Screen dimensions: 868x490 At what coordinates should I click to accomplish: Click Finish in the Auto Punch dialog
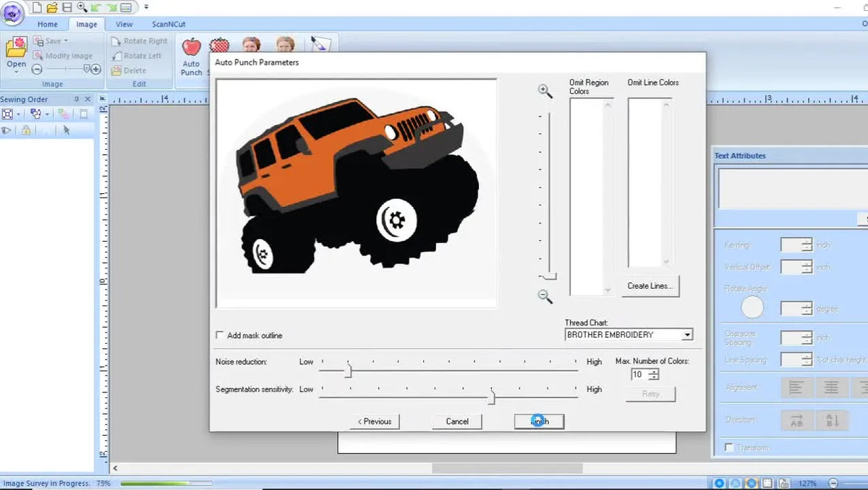coord(539,421)
